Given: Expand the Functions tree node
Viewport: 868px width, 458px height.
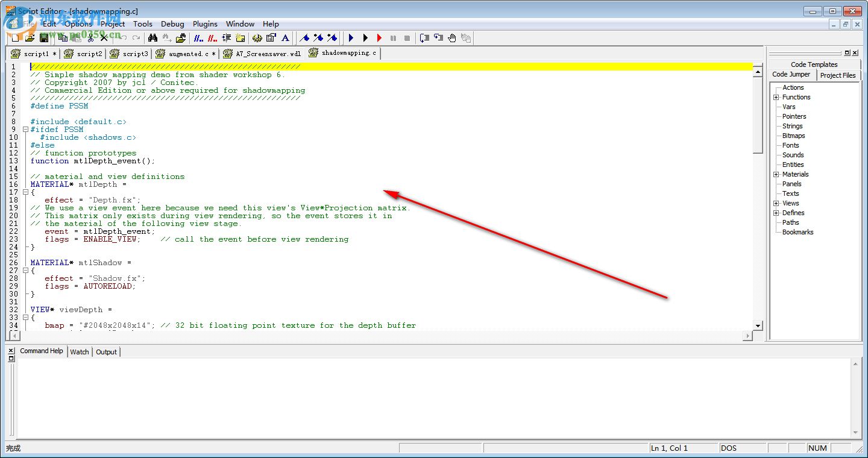Looking at the screenshot, I should pyautogui.click(x=776, y=97).
